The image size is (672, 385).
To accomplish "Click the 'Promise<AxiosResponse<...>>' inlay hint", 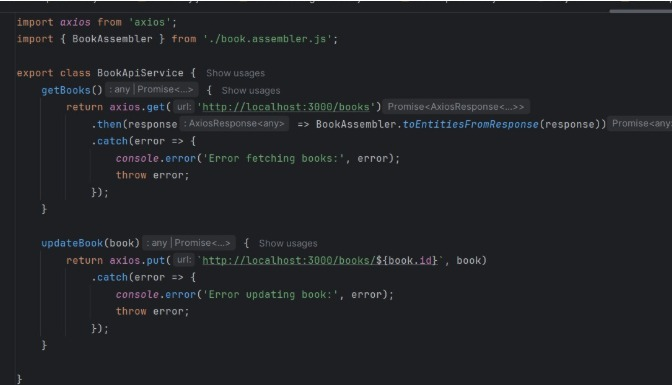I will coord(456,107).
